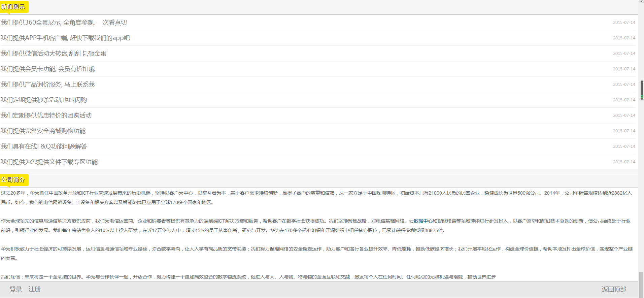Open the 微信活动大转盘 news item
The height and width of the screenshot is (298, 644).
[54, 54]
